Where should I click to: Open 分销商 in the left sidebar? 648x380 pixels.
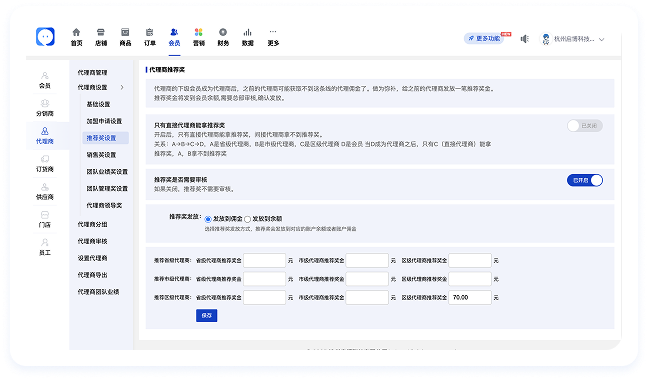[45, 108]
